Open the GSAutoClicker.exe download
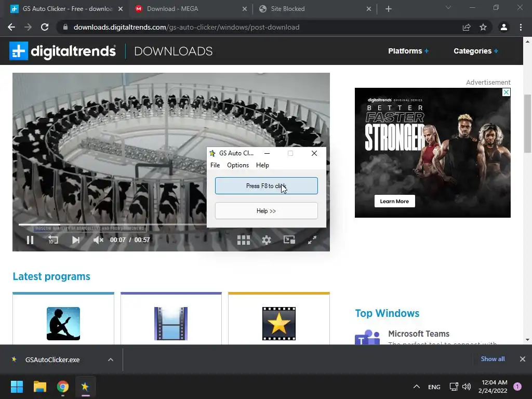532x399 pixels. coord(52,360)
